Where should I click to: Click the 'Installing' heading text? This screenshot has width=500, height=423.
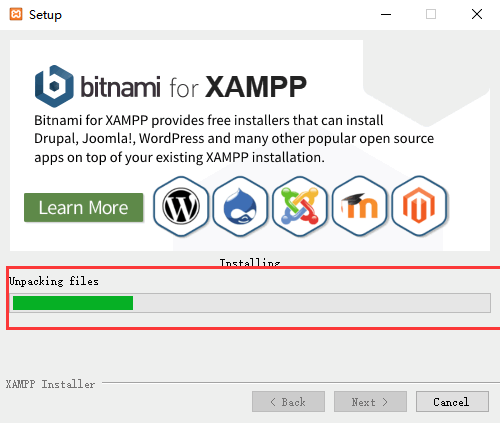point(250,262)
